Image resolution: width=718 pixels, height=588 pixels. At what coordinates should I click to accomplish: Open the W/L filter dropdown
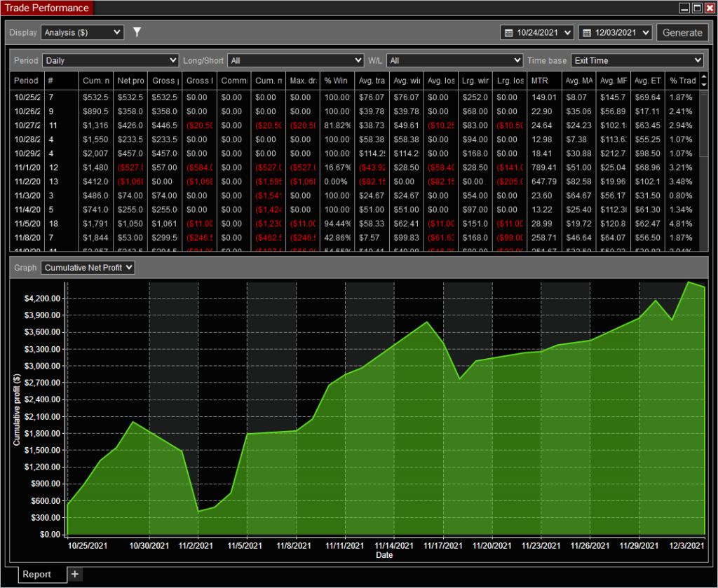pos(454,60)
